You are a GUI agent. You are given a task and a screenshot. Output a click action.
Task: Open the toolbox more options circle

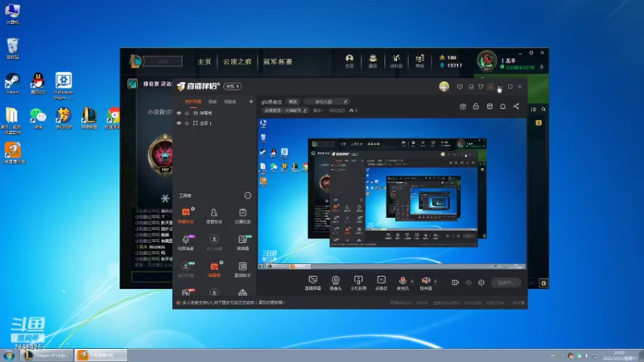tap(248, 195)
